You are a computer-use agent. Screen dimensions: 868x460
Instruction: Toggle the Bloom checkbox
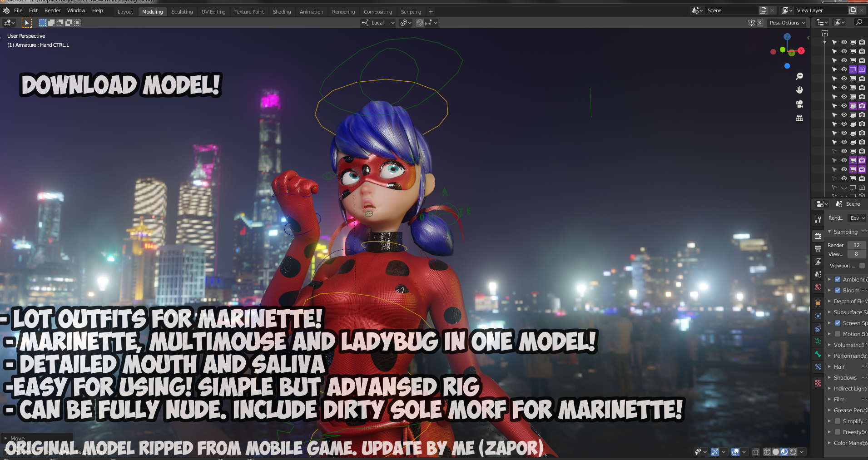coord(838,291)
